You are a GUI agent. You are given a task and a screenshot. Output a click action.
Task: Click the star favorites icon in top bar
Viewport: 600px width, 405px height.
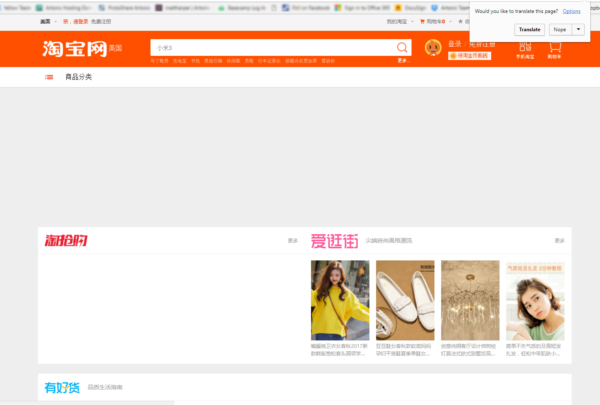pyautogui.click(x=460, y=21)
